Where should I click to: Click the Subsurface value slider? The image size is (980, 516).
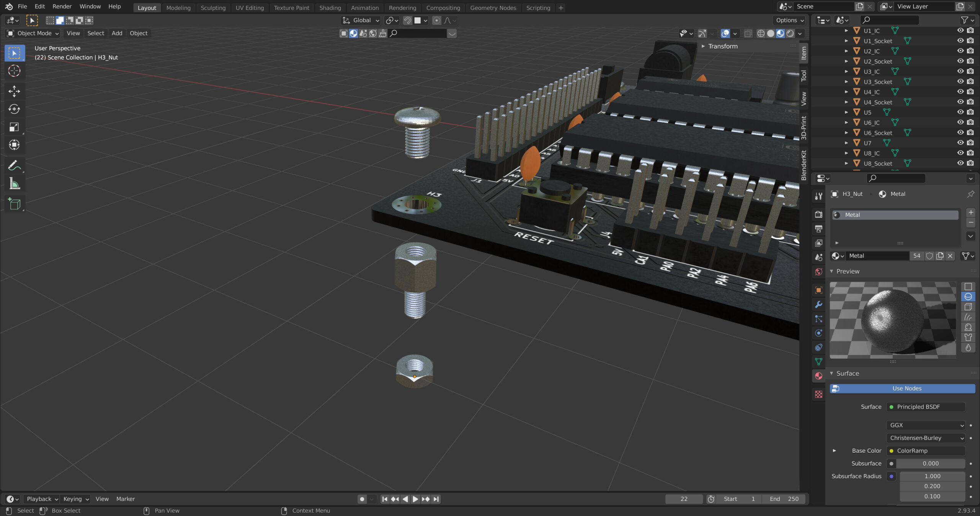point(930,464)
